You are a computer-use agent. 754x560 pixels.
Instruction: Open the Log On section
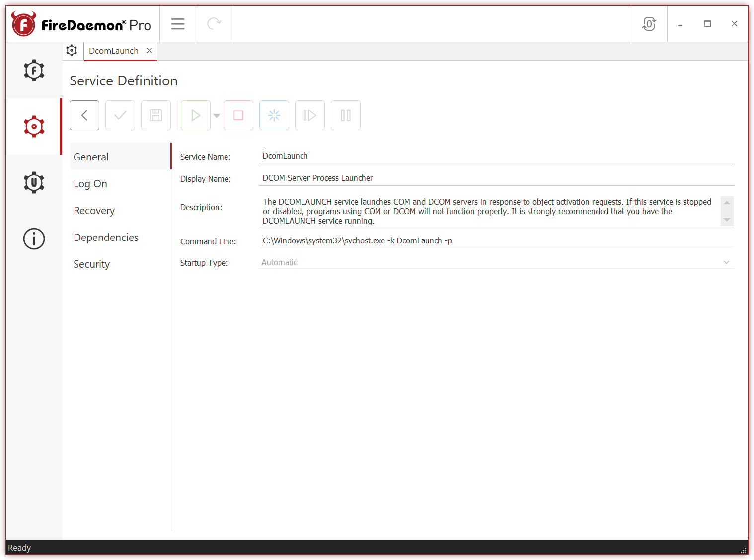(x=121, y=184)
